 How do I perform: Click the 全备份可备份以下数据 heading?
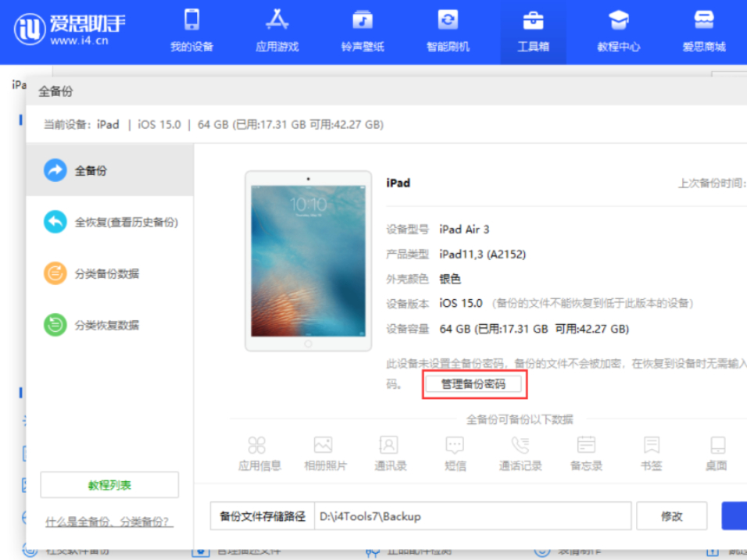pyautogui.click(x=520, y=419)
